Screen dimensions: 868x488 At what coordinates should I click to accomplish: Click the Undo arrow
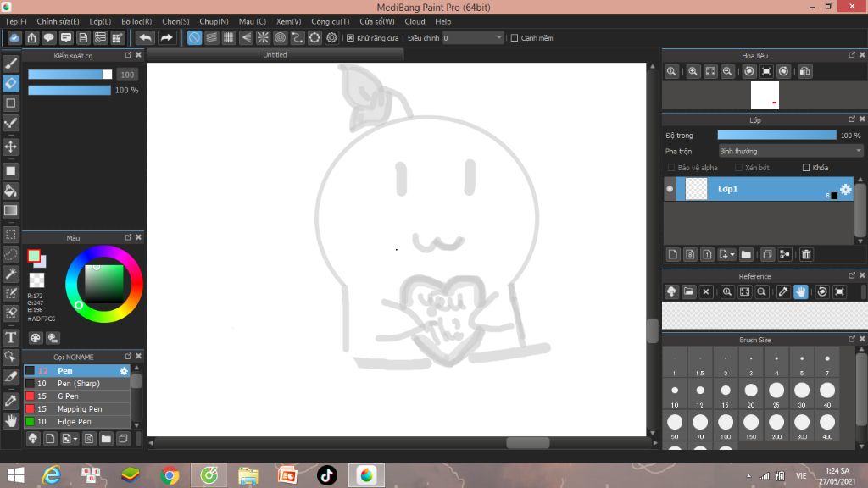click(145, 37)
